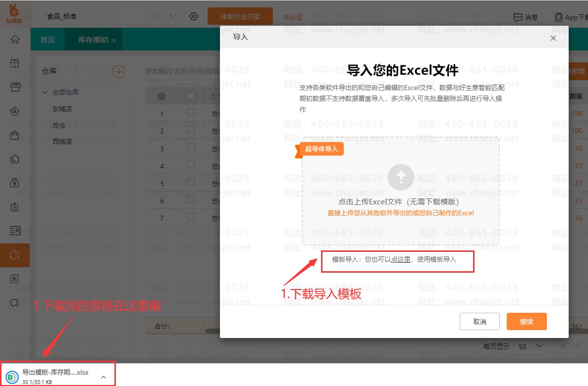The image size is (588, 386).
Task: Click the 点这里 template download link
Action: (x=401, y=259)
